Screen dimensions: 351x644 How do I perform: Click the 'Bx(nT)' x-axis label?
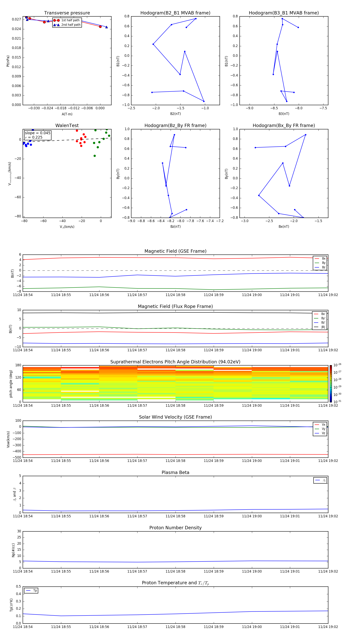[x=284, y=227]
